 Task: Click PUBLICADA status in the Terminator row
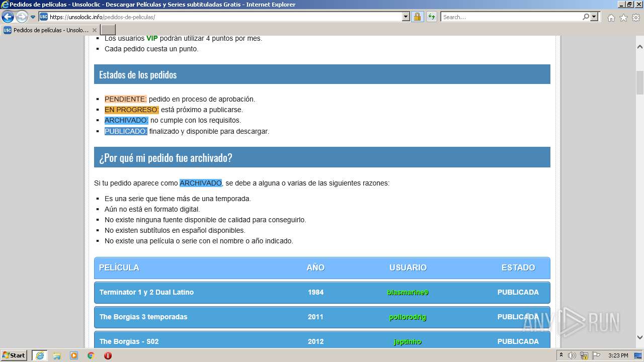[518, 292]
